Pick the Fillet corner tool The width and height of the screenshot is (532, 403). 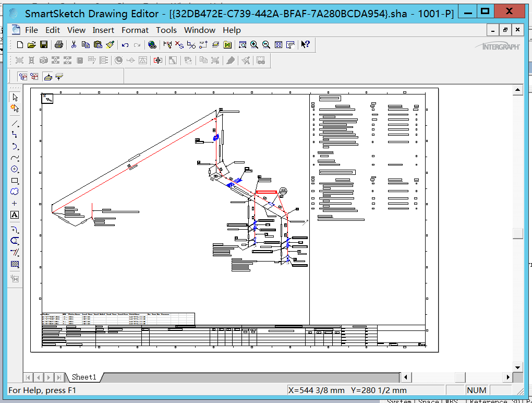point(15,230)
